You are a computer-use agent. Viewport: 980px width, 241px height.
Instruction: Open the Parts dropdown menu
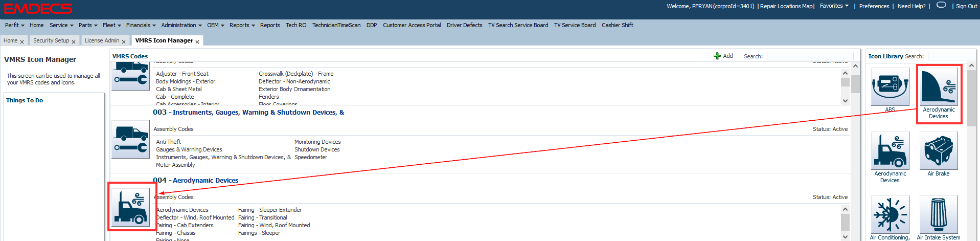pyautogui.click(x=88, y=25)
